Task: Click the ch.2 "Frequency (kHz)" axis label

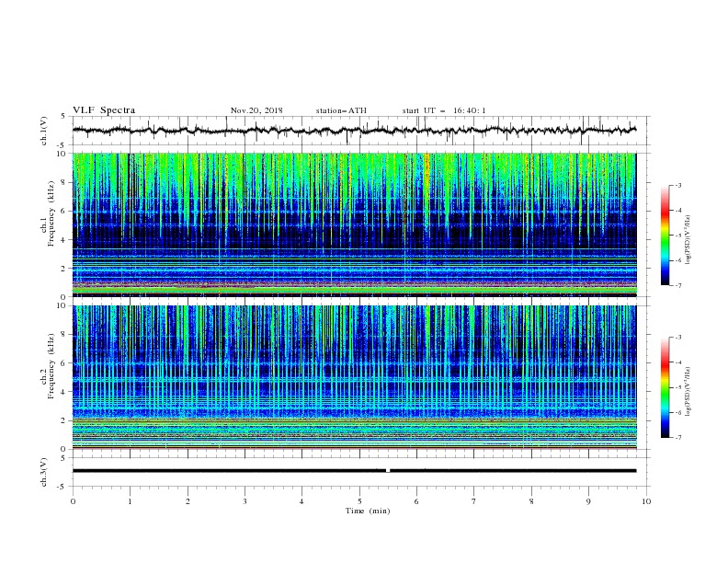Action: pyautogui.click(x=51, y=365)
